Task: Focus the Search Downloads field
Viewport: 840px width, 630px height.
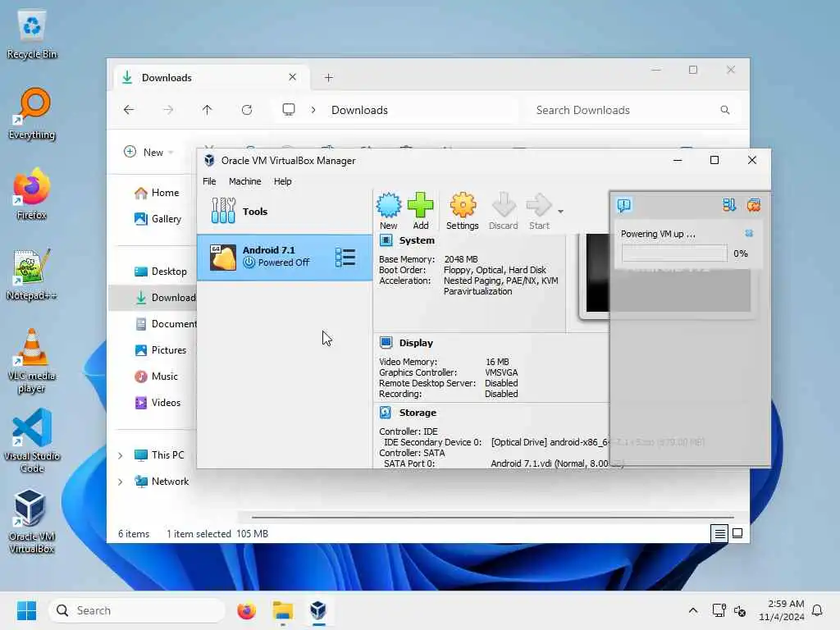Action: [x=631, y=110]
